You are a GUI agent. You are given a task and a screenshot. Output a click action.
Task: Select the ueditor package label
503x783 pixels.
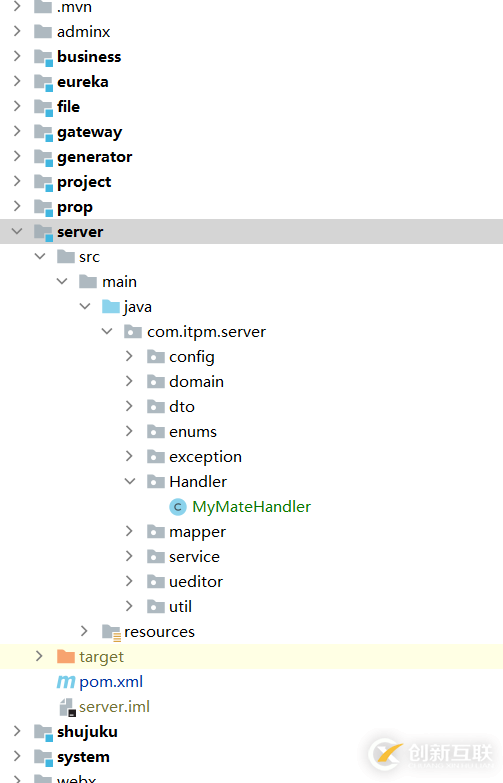coord(196,582)
